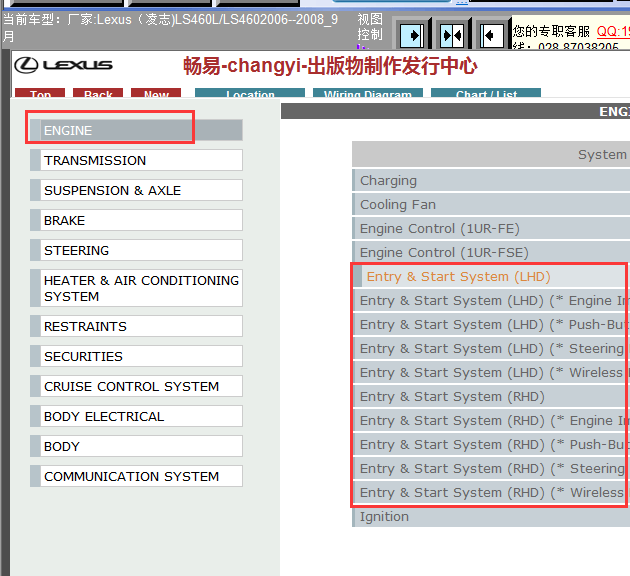Screen dimensions: 630x576
Task: Select the ENGINE category
Action: click(x=136, y=130)
